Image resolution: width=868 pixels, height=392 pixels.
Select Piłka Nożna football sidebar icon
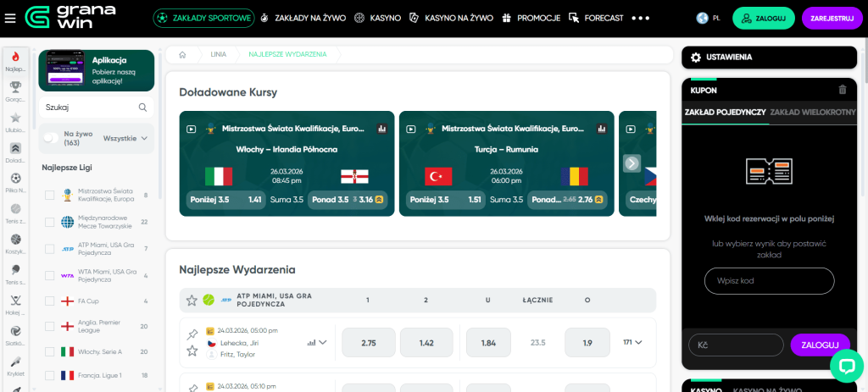15,179
